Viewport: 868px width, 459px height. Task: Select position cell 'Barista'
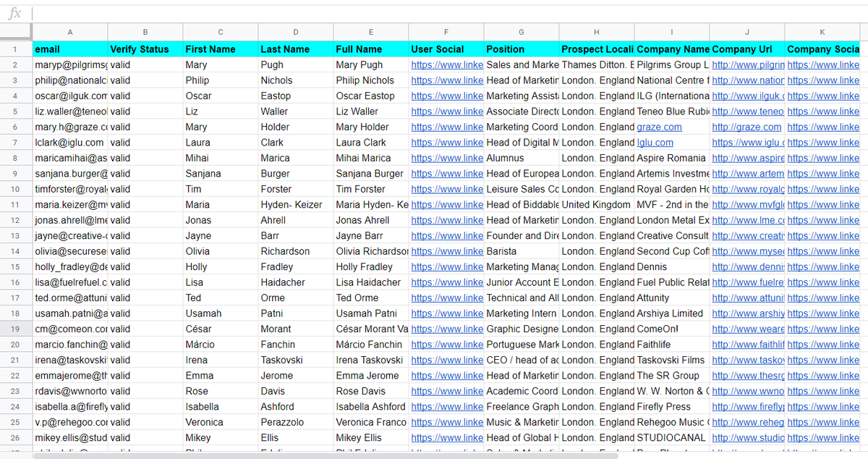tap(522, 252)
